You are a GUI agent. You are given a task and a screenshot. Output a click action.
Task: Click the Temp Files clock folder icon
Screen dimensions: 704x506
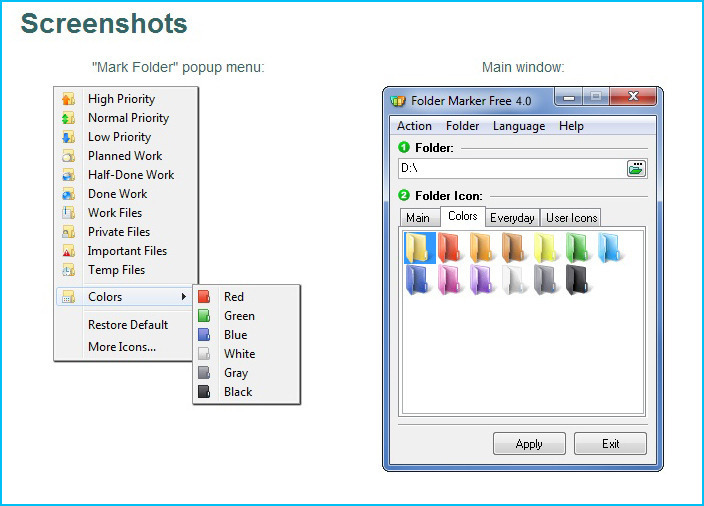point(68,270)
